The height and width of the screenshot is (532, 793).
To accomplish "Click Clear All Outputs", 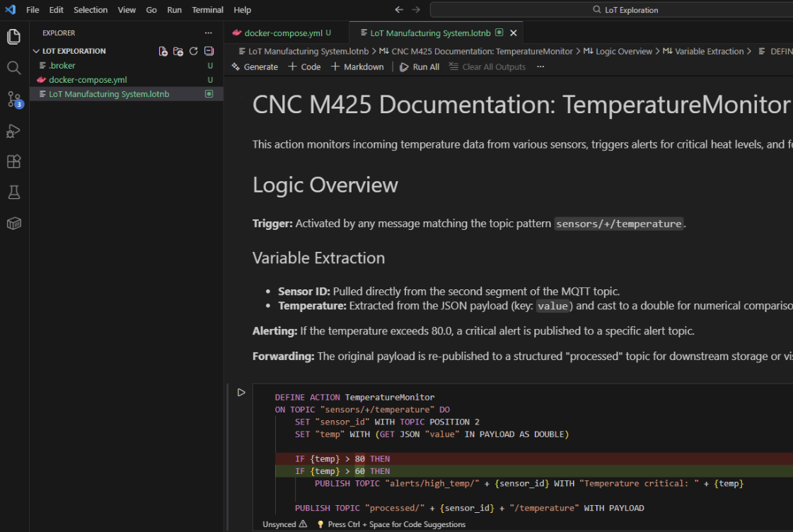I will click(x=487, y=66).
